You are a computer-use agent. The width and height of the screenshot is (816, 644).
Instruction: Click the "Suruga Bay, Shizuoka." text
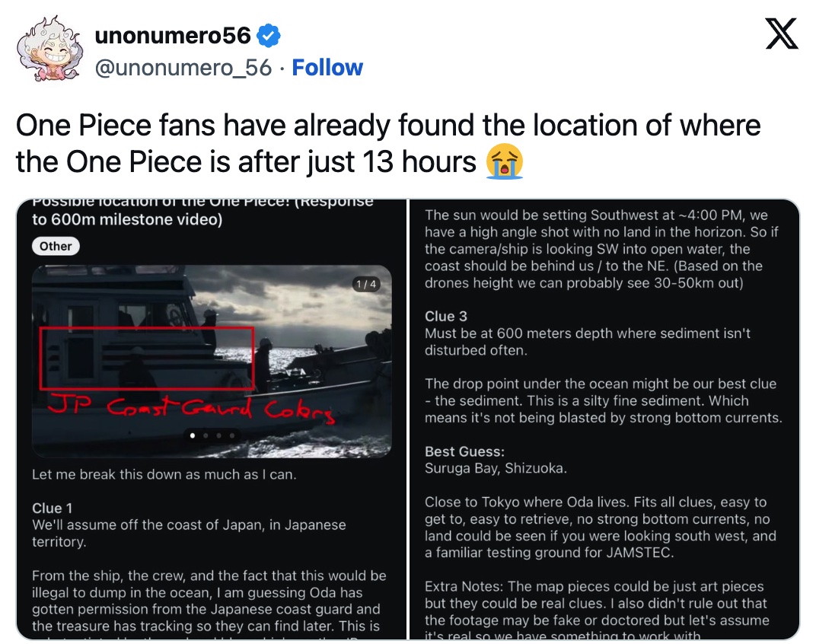(x=496, y=468)
